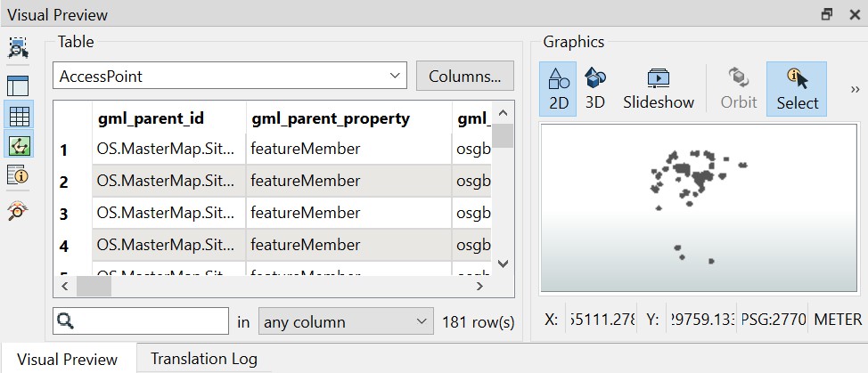
Task: Click featureMember cell in row 3
Action: coord(348,213)
